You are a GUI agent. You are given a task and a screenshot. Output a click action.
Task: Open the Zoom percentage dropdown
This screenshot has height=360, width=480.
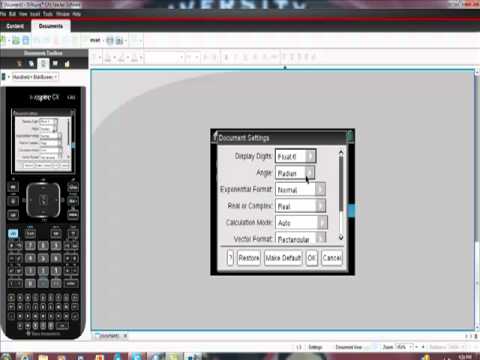pos(404,347)
